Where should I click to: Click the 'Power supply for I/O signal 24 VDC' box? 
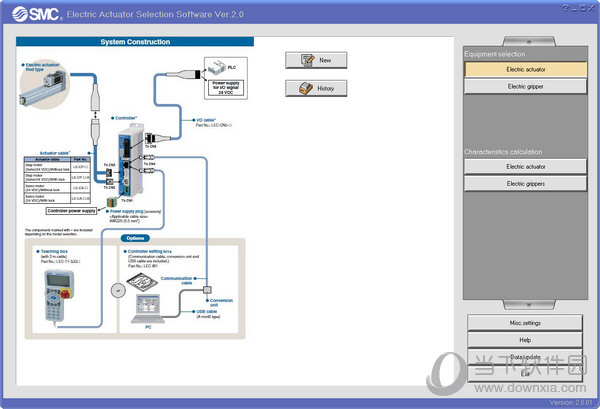pyautogui.click(x=226, y=88)
